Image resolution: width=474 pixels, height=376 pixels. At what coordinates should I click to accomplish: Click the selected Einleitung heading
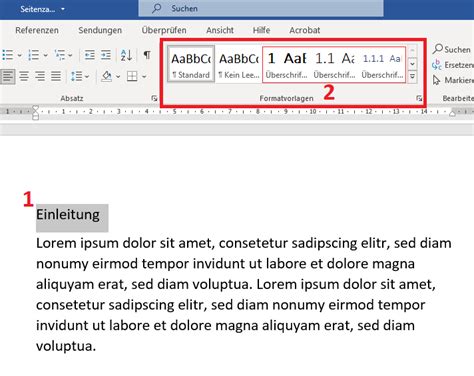pyautogui.click(x=68, y=215)
